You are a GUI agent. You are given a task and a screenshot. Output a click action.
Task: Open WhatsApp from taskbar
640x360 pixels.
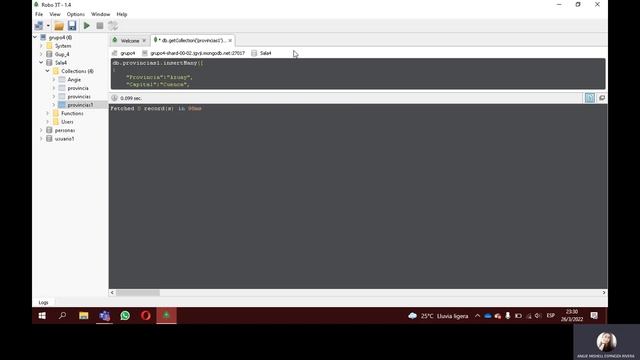pos(125,316)
